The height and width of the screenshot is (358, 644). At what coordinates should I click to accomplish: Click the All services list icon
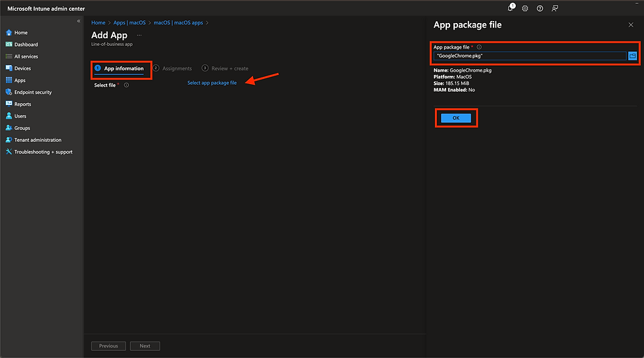[x=9, y=56]
